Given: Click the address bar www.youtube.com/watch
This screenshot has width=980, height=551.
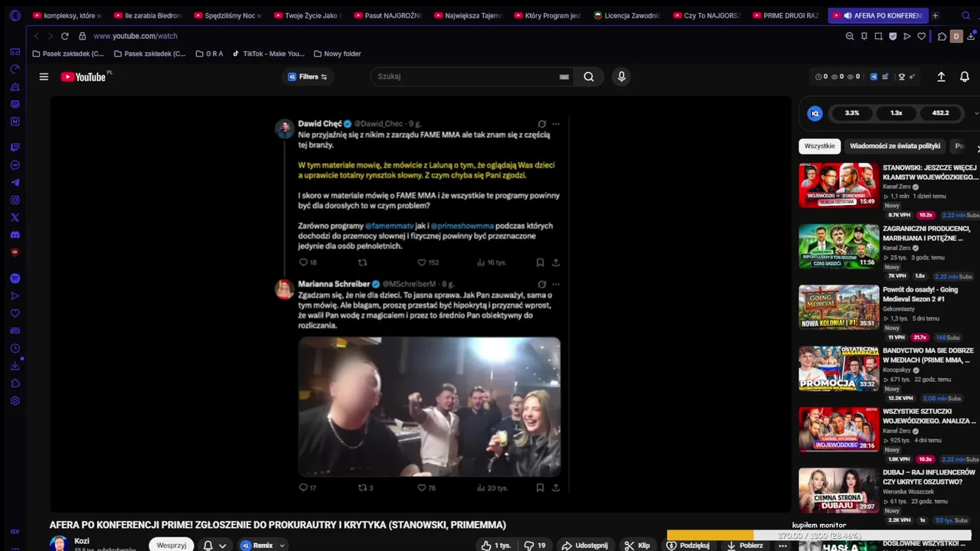Looking at the screenshot, I should click(x=136, y=36).
